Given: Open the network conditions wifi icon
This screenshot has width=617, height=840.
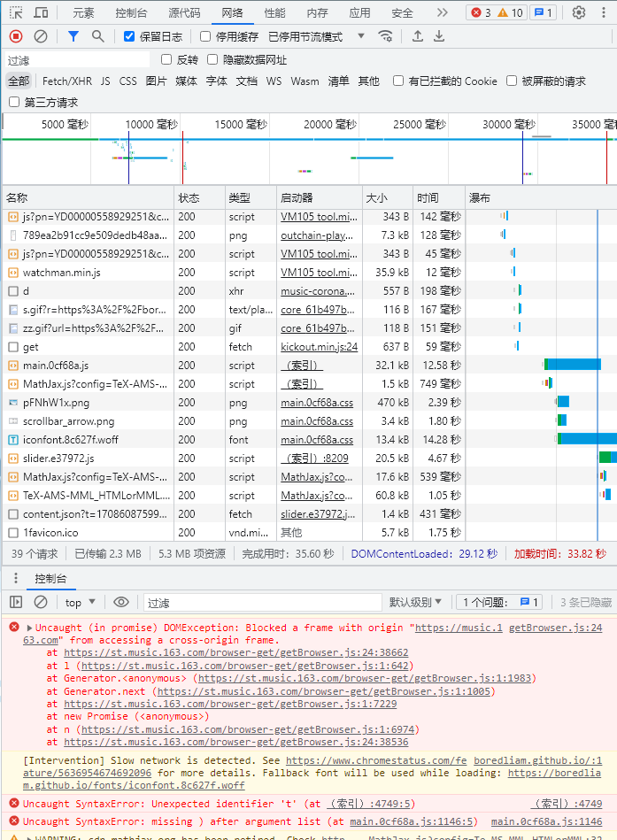Looking at the screenshot, I should coord(385,36).
